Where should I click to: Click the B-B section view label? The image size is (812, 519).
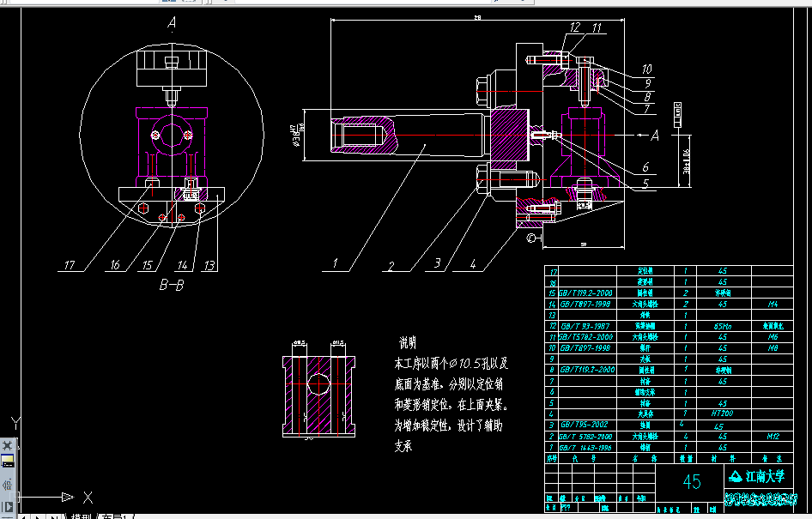172,285
